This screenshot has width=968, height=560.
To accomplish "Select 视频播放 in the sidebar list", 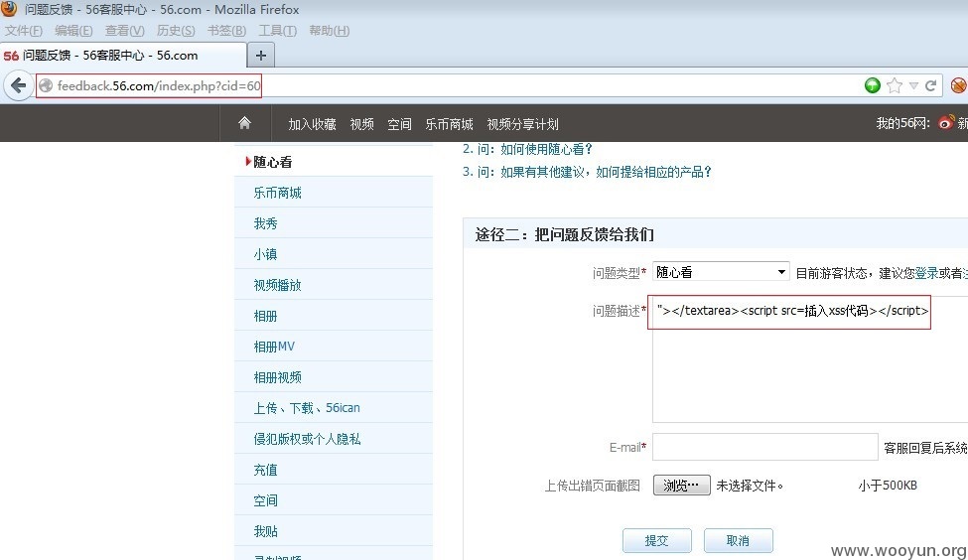I will [x=334, y=285].
